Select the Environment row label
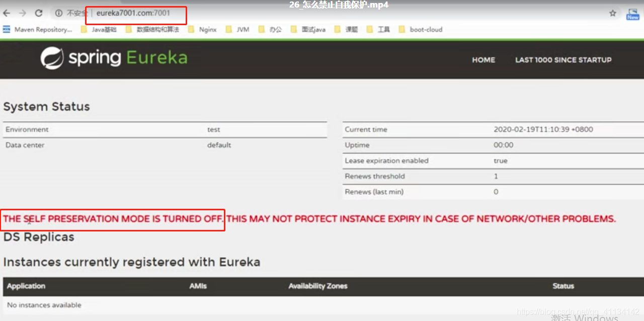Screen dimensions: 644x321 (27, 129)
